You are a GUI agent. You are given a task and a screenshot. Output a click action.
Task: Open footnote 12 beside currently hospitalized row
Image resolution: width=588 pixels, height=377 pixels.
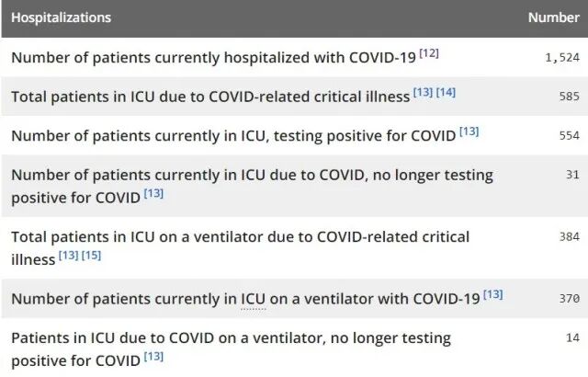(429, 52)
